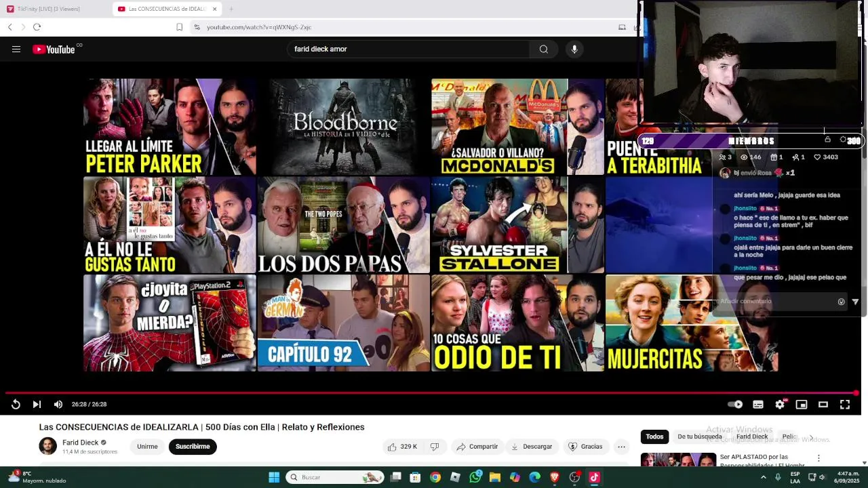Open the Capítulo 92 video
Image resolution: width=868 pixels, height=488 pixels.
click(x=343, y=323)
